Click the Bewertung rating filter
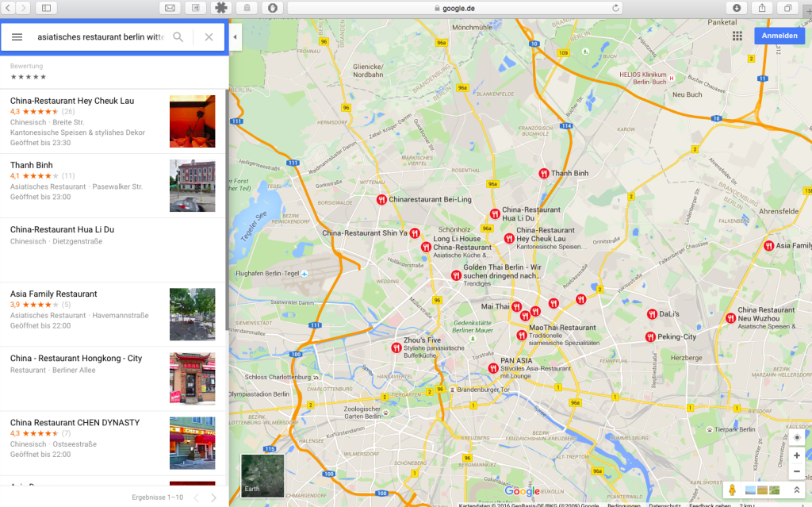Image resolution: width=812 pixels, height=507 pixels. coord(29,71)
